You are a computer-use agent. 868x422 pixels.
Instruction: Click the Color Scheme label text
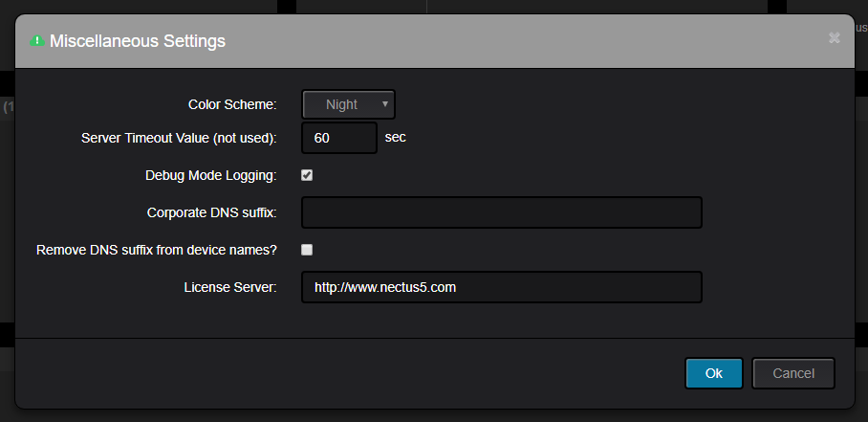(232, 104)
